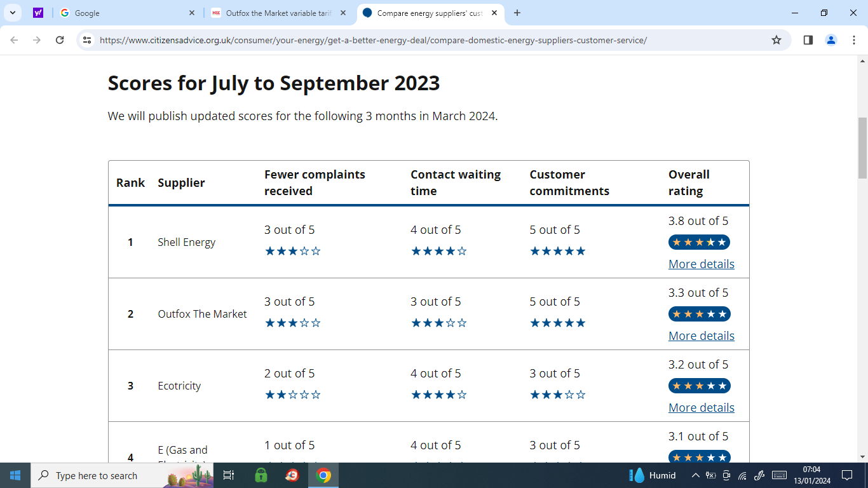Image resolution: width=868 pixels, height=488 pixels.
Task: Show hidden system tray icons
Action: pos(695,475)
